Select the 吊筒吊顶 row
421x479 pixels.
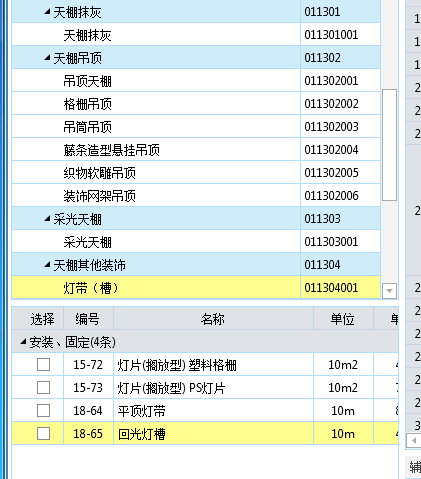196,127
